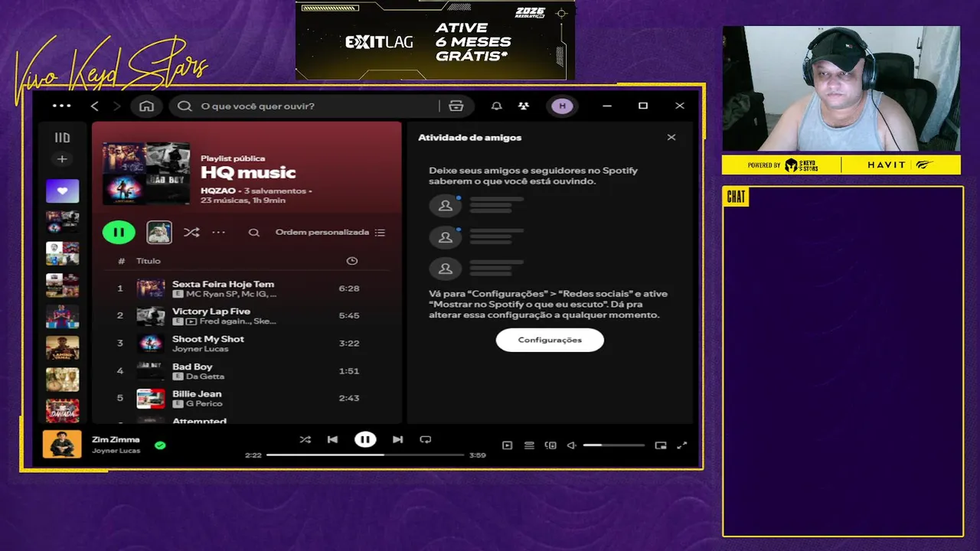Go back with the left arrow
The width and height of the screenshot is (980, 551).
95,106
